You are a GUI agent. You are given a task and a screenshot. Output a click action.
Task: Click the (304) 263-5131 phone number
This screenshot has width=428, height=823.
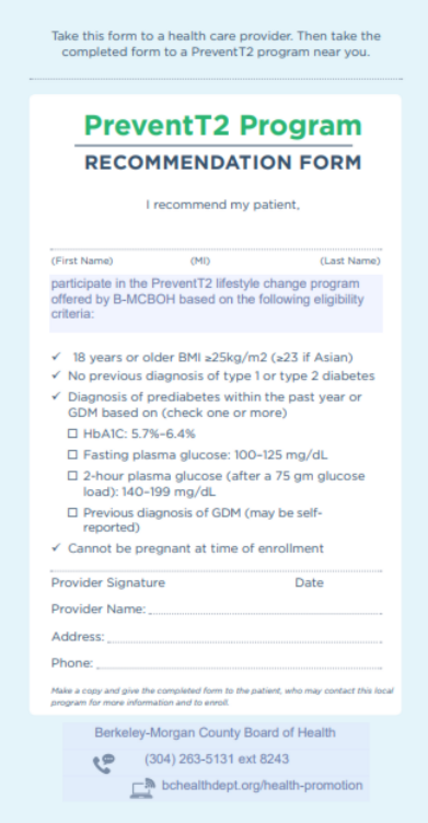pos(216,759)
